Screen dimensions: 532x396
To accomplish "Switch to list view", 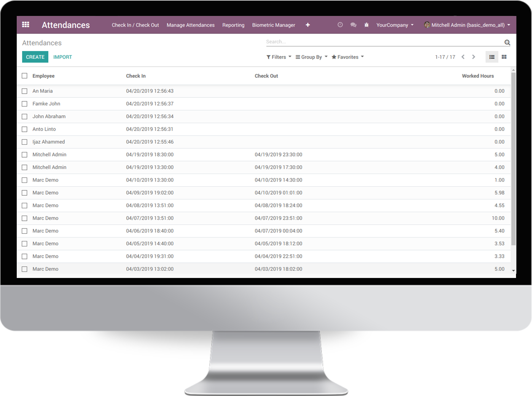I will [x=492, y=57].
